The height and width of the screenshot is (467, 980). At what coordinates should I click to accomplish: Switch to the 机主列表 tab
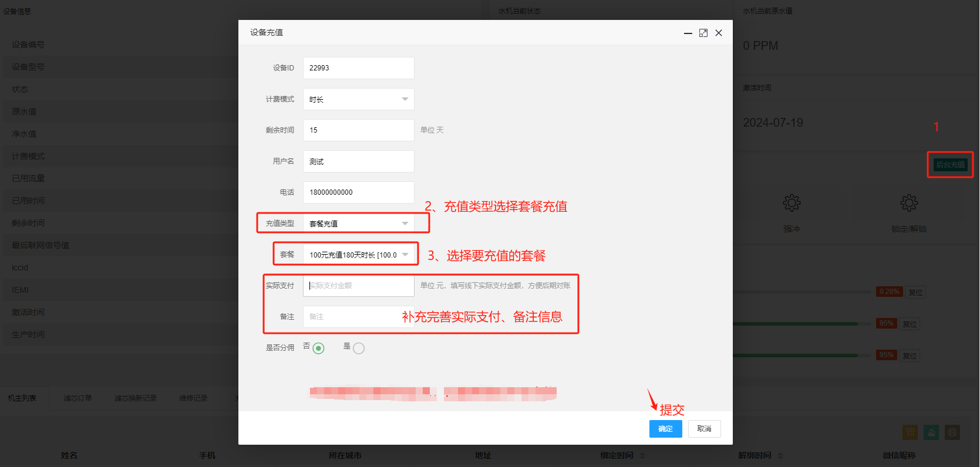[22, 398]
